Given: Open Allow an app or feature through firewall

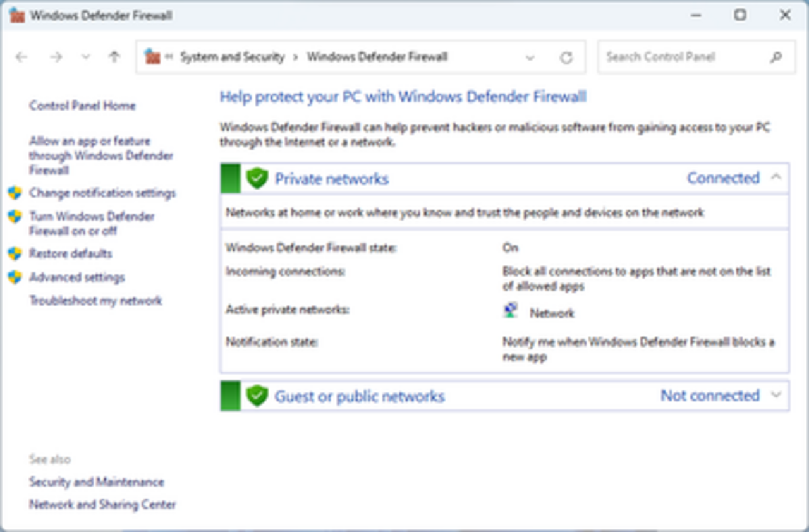Looking at the screenshot, I should tap(100, 155).
